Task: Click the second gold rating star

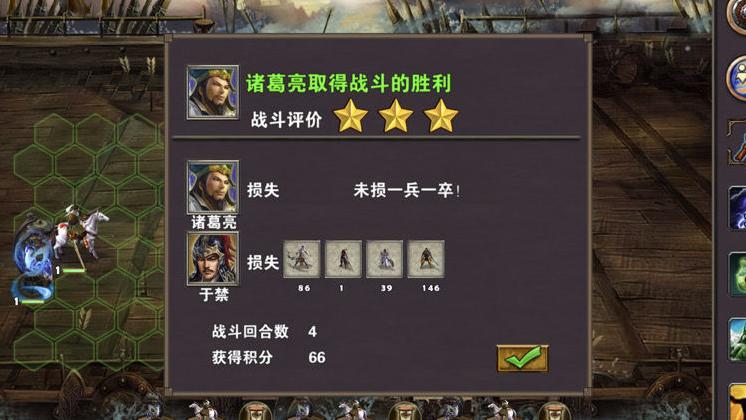Action: [x=396, y=116]
